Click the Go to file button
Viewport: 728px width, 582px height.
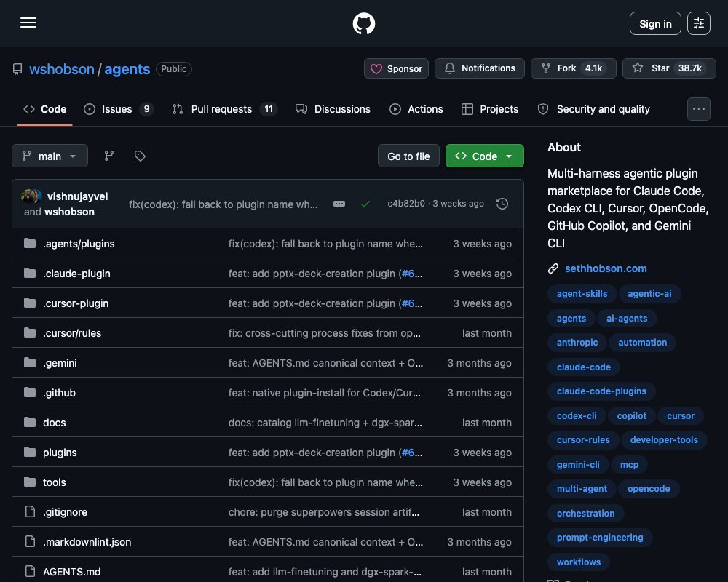[x=408, y=156]
